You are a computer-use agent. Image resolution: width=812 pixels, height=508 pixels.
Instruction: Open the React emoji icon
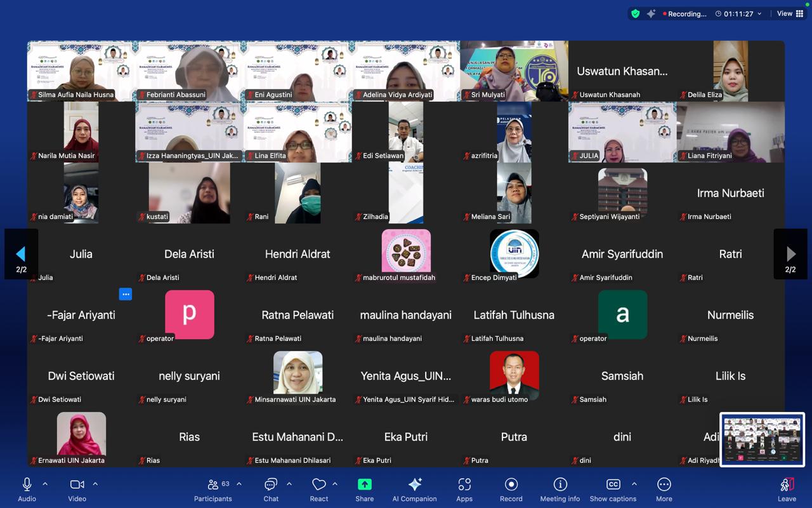tap(319, 489)
